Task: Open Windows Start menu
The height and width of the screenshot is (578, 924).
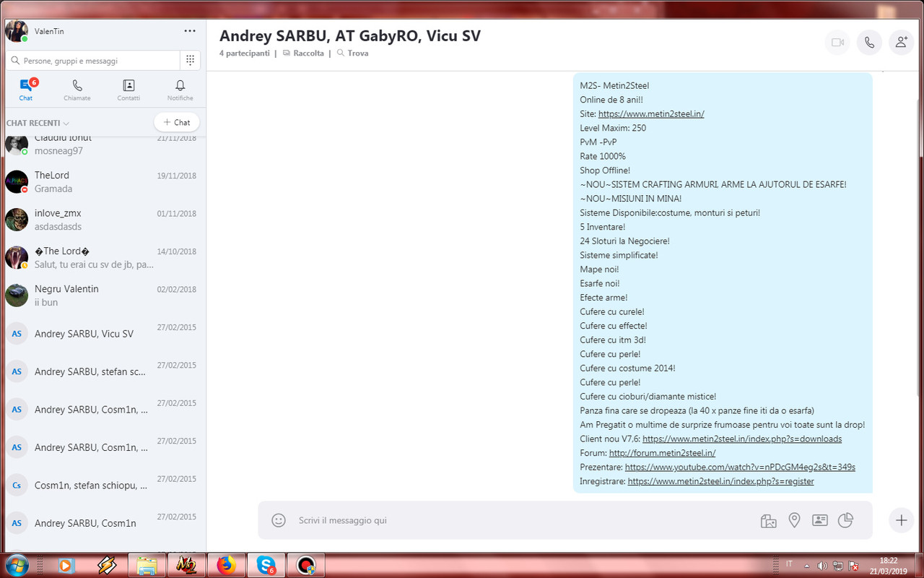Action: tap(16, 565)
